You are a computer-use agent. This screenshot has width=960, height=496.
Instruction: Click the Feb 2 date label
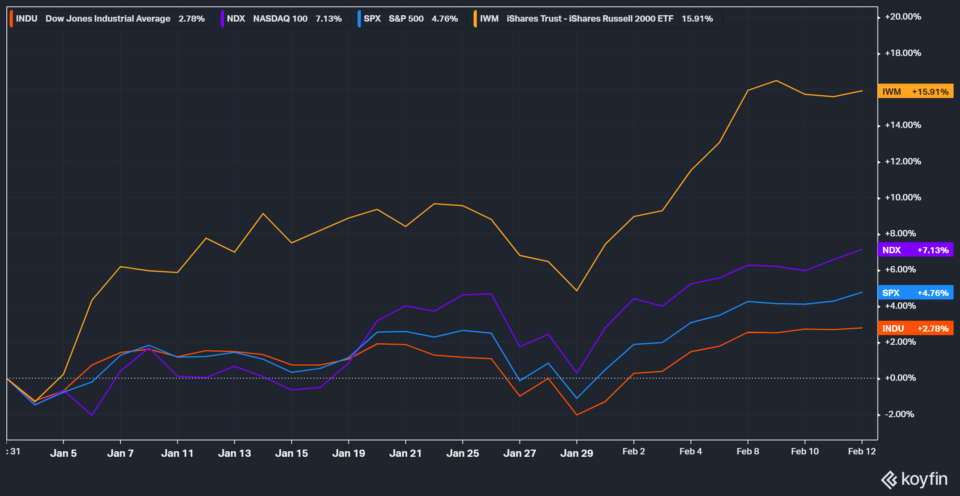coord(634,454)
